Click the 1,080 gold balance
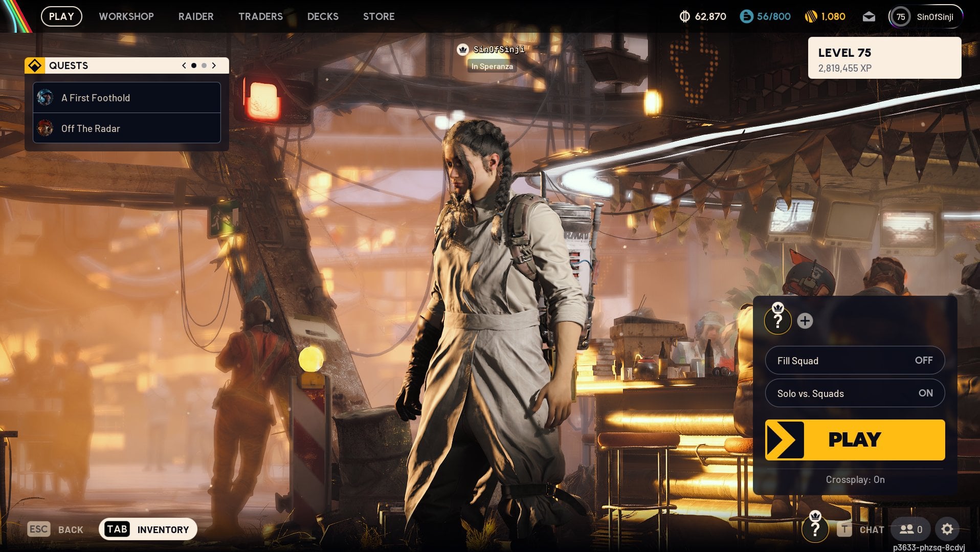This screenshot has height=552, width=980. pyautogui.click(x=833, y=17)
